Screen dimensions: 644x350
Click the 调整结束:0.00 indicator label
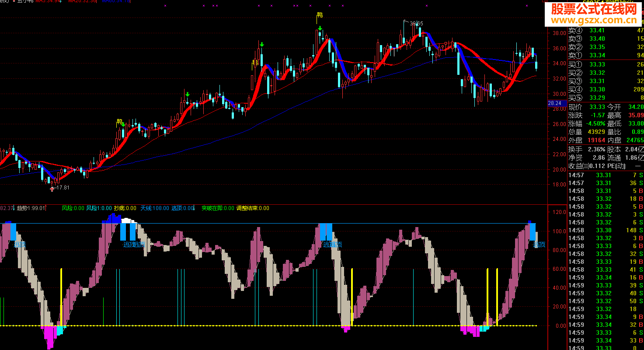pos(253,208)
